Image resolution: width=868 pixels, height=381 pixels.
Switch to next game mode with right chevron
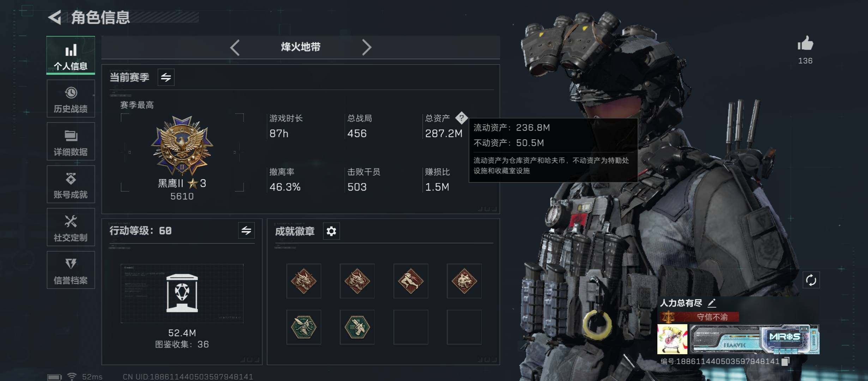(367, 47)
